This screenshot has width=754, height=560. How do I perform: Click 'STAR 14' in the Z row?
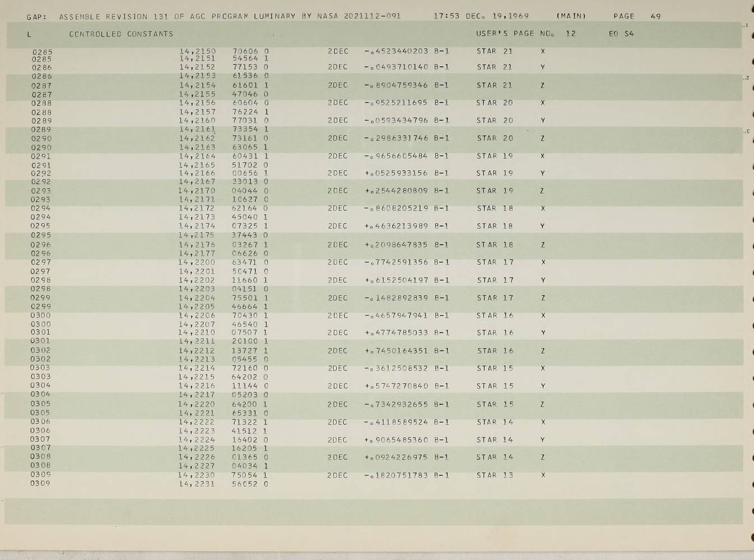(495, 457)
